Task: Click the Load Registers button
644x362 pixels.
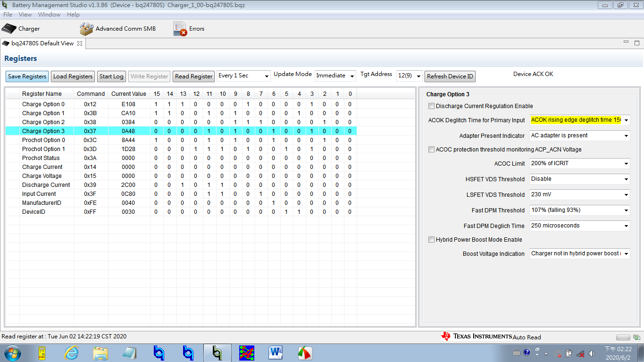Action: [73, 76]
